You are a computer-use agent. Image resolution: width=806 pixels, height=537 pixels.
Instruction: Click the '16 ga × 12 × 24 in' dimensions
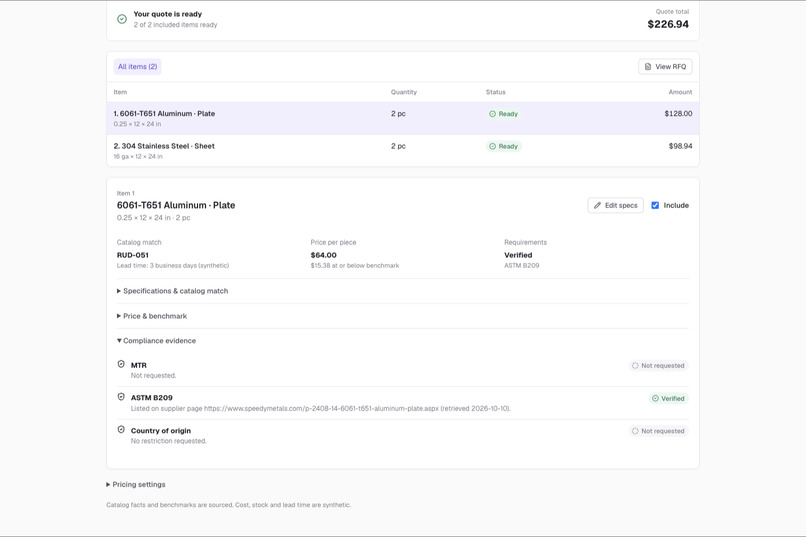[x=138, y=157]
